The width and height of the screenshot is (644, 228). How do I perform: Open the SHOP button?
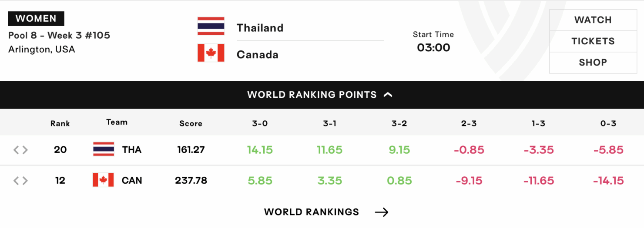(593, 63)
